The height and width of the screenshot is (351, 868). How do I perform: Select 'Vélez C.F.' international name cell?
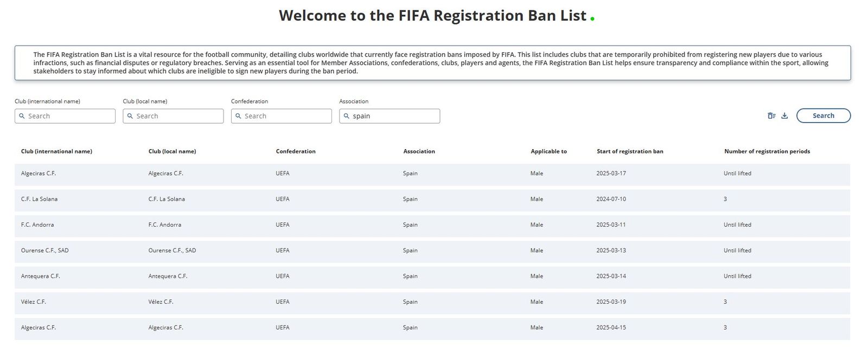coord(34,302)
